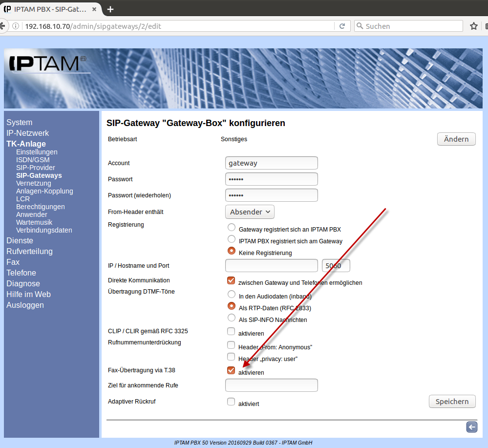Image resolution: width=488 pixels, height=448 pixels.
Task: Open SIP-Provider in sidebar menu
Action: coord(35,168)
